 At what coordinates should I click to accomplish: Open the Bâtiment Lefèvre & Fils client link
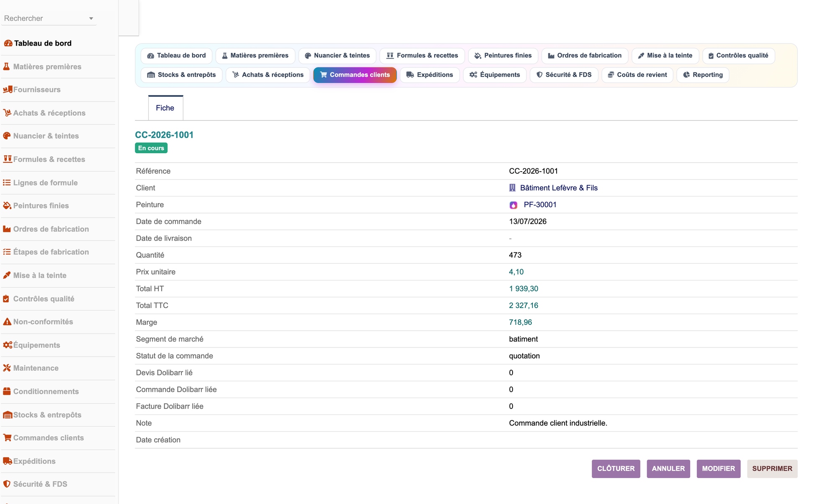point(559,188)
